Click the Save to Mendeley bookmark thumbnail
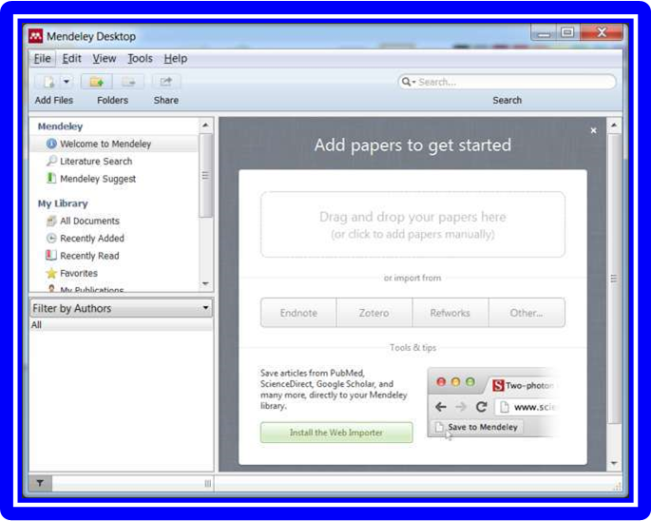This screenshot has width=651, height=521. (477, 427)
